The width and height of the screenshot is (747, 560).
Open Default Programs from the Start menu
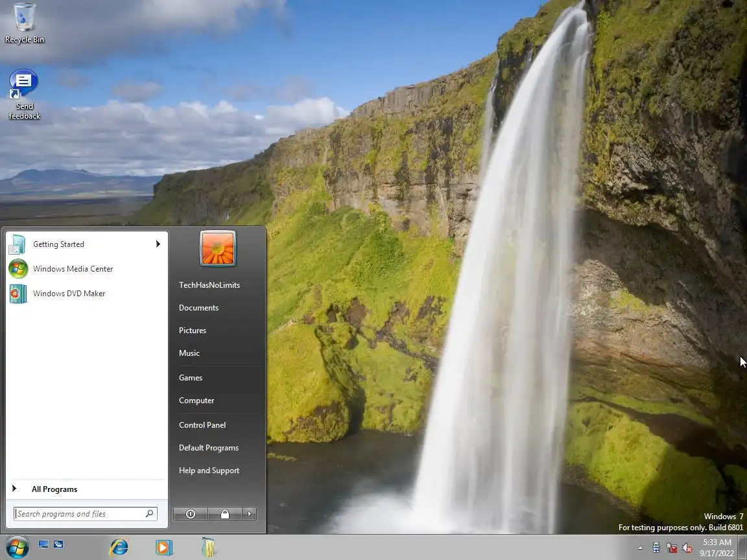209,448
